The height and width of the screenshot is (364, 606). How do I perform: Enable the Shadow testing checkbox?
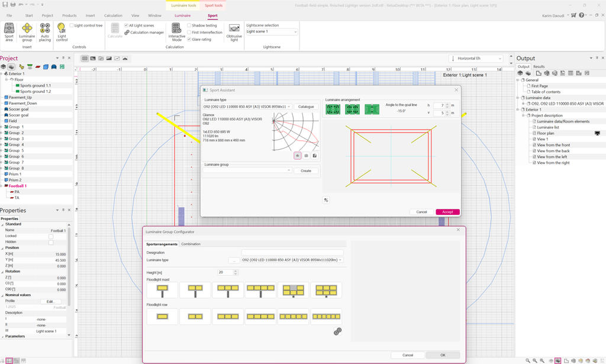click(189, 25)
